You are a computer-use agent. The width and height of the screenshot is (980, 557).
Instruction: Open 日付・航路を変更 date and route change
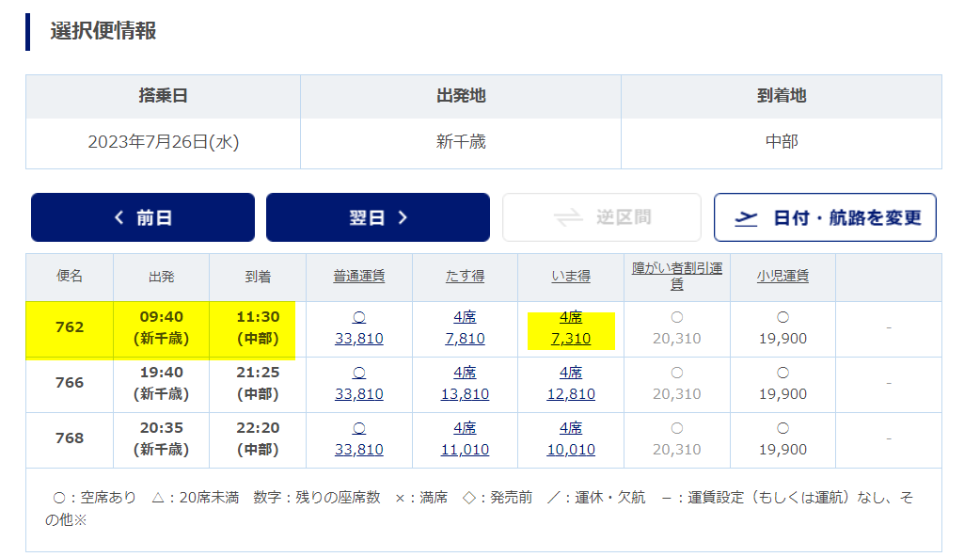point(825,217)
